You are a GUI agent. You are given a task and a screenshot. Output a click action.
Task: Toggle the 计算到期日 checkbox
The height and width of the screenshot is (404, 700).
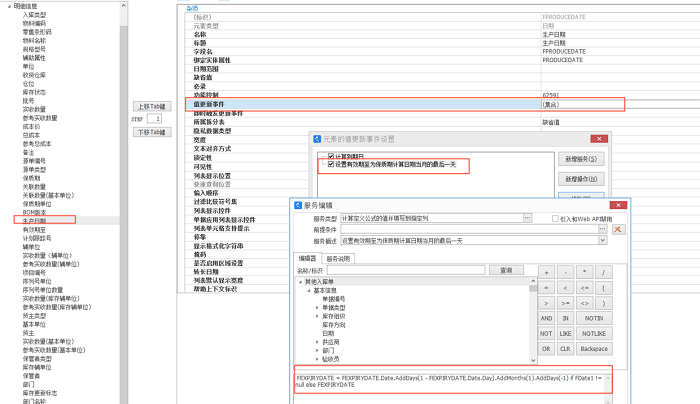(331, 157)
